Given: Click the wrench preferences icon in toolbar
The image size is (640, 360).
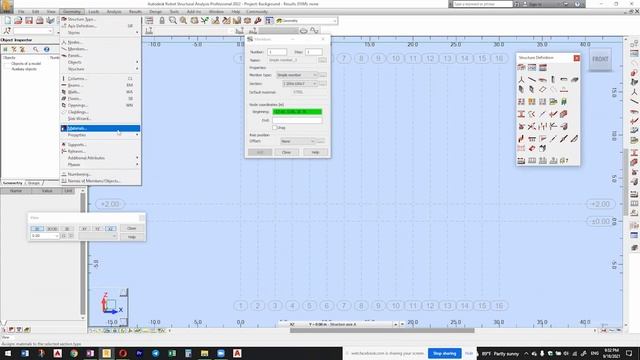Looking at the screenshot, I should point(258,20).
